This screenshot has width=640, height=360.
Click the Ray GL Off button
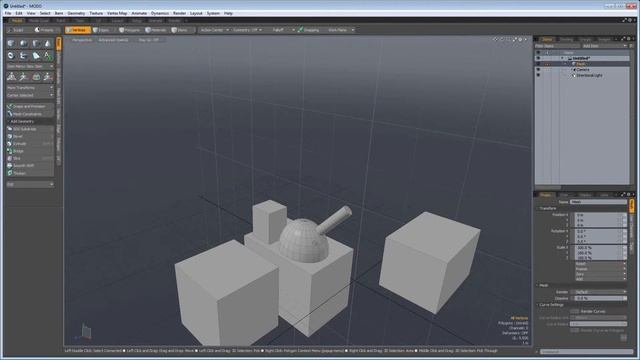(149, 40)
